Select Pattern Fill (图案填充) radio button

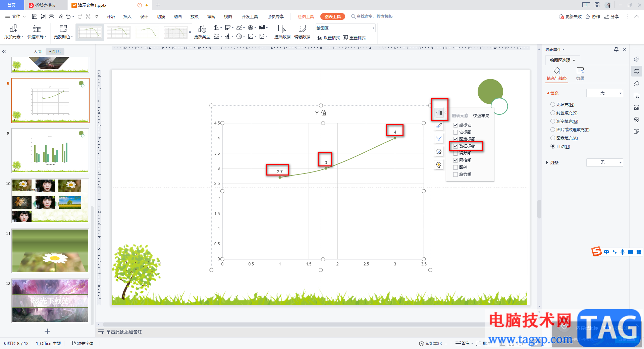(553, 138)
